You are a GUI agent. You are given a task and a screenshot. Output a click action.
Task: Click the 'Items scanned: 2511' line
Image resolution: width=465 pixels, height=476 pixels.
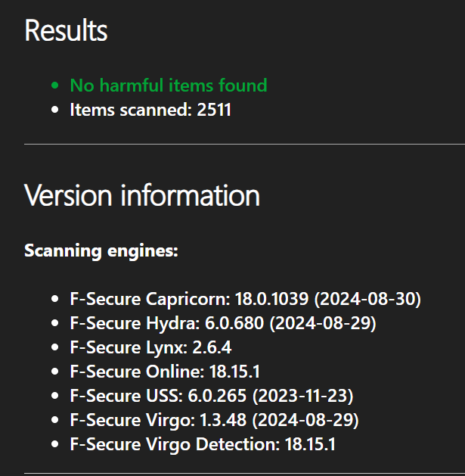tap(150, 110)
